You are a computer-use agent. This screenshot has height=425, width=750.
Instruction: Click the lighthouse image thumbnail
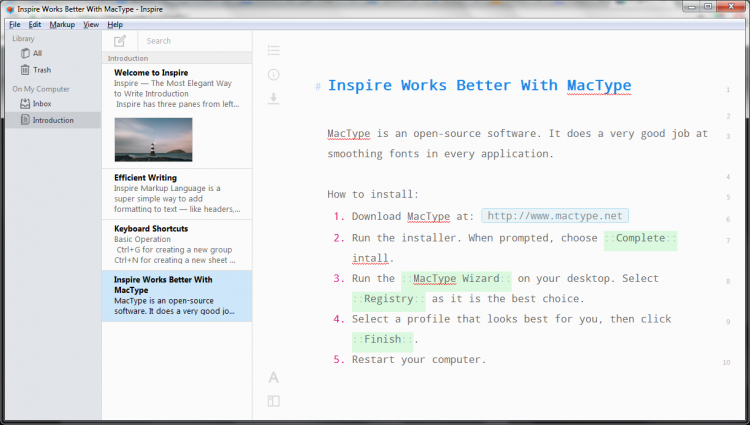click(x=154, y=140)
